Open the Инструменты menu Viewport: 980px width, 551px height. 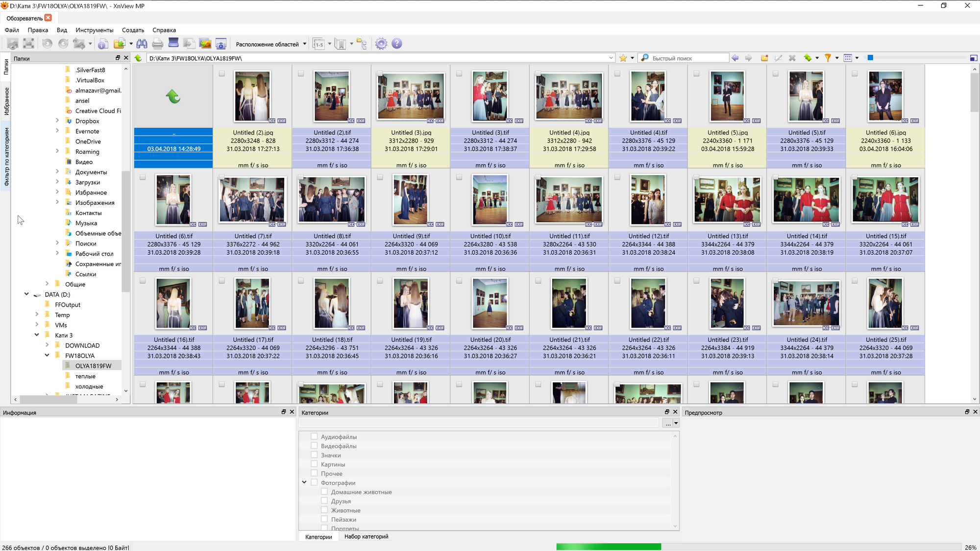point(94,30)
